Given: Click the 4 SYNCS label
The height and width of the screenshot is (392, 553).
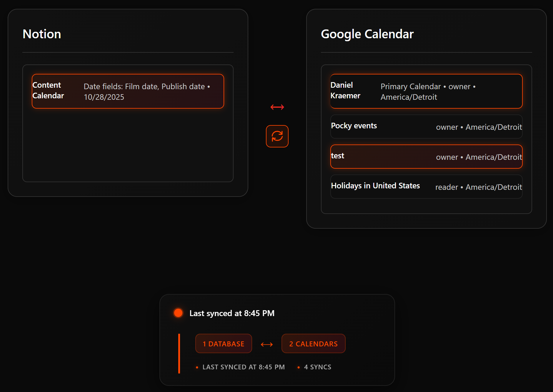Looking at the screenshot, I should click(x=317, y=367).
